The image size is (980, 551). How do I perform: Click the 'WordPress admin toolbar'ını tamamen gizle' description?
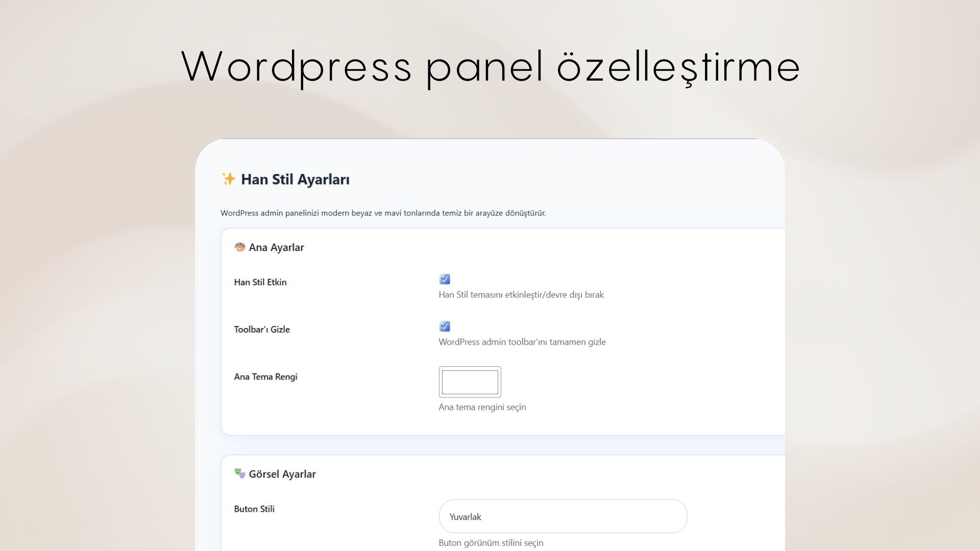(x=522, y=342)
